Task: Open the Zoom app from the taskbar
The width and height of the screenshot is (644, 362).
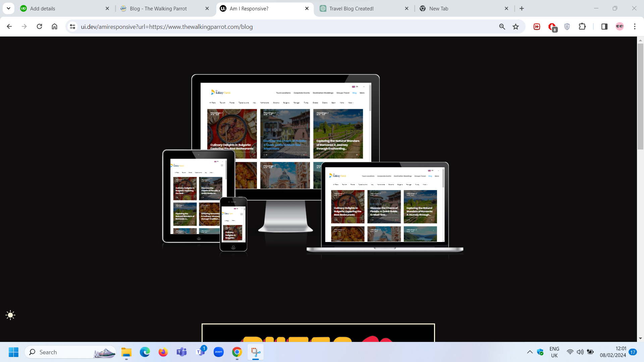Action: (219, 352)
